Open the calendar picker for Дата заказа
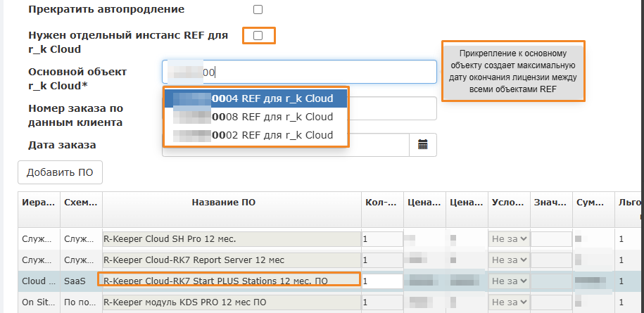This screenshot has width=644, height=313. 423,144
